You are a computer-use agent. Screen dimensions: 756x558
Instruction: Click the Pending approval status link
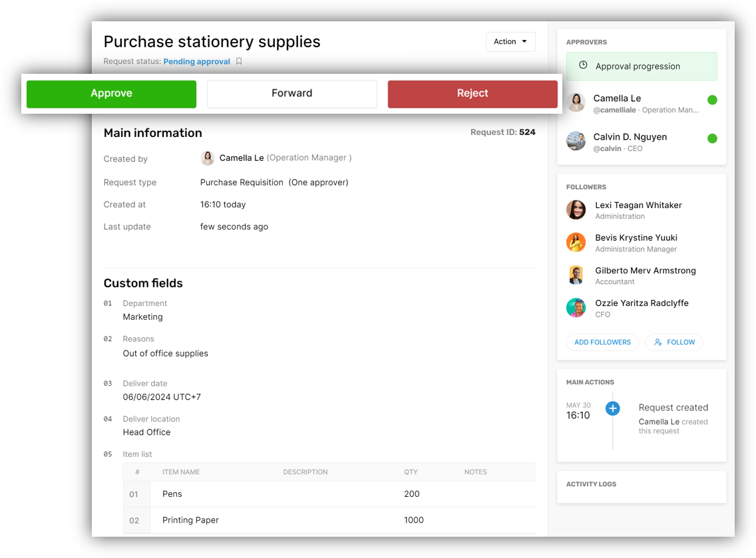pyautogui.click(x=197, y=62)
